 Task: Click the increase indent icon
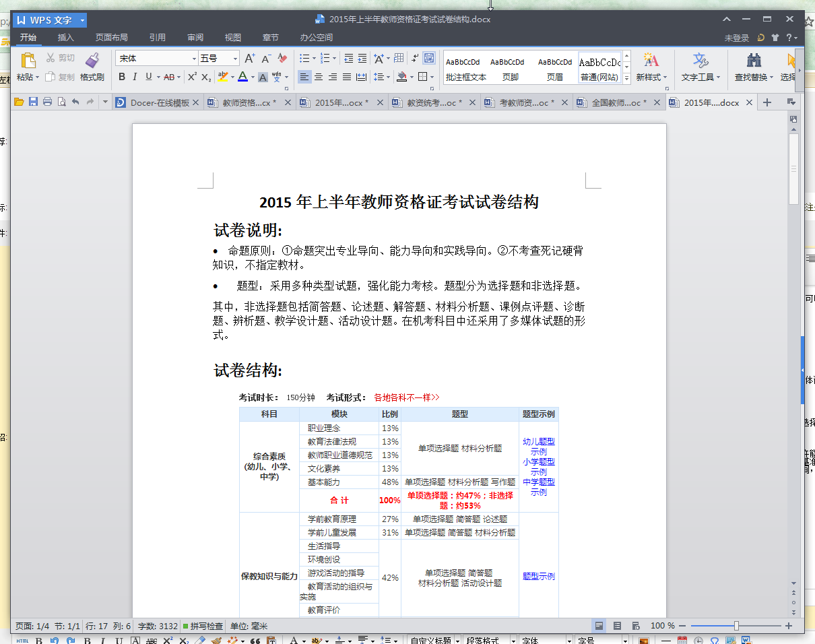tap(362, 59)
